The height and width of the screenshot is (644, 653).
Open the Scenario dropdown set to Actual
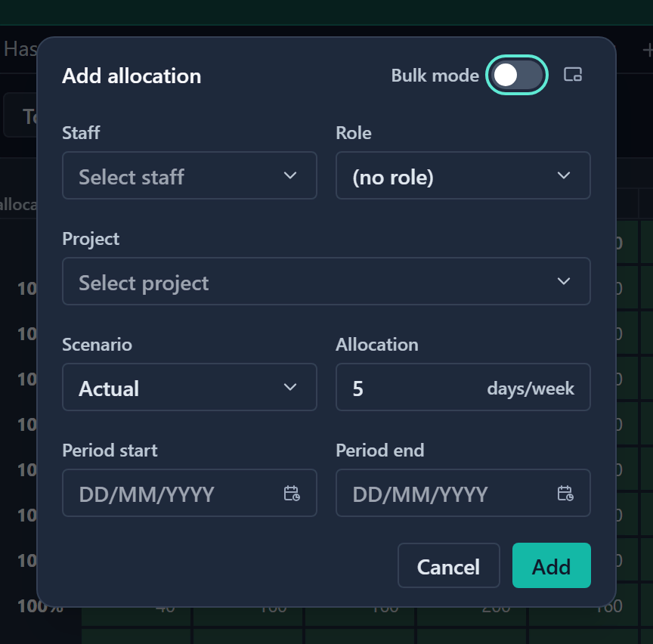[x=190, y=387]
